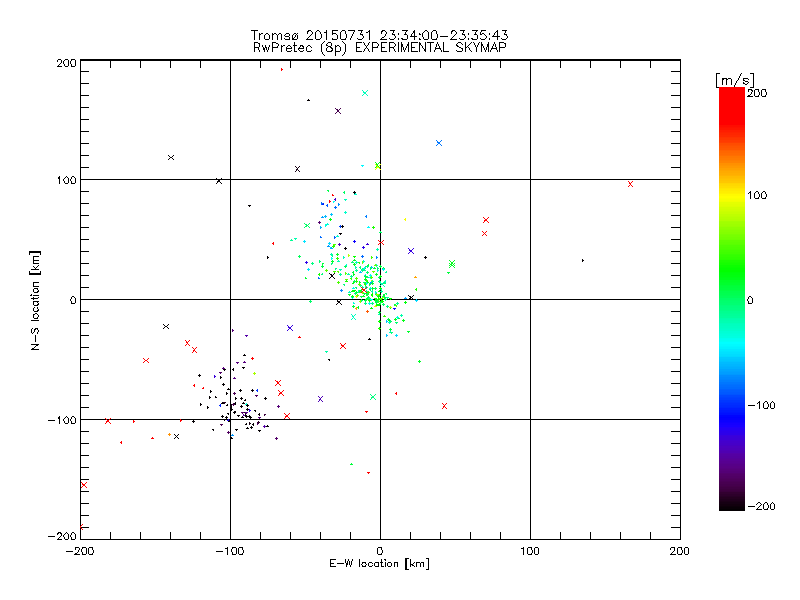The height and width of the screenshot is (600, 800).
Task: Click the N-S axis tick label 0
Action: pyautogui.click(x=73, y=300)
